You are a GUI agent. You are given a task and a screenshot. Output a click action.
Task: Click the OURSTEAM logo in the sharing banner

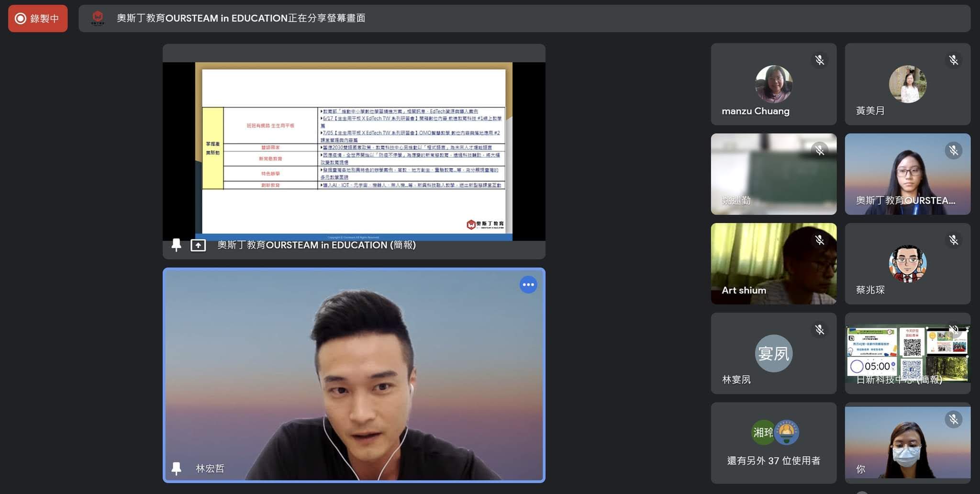click(98, 18)
